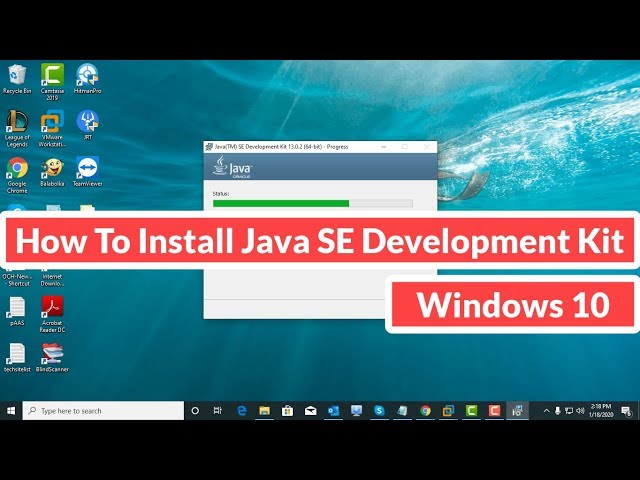The height and width of the screenshot is (480, 640).
Task: Click the Java logo in installer header
Action: 232,167
